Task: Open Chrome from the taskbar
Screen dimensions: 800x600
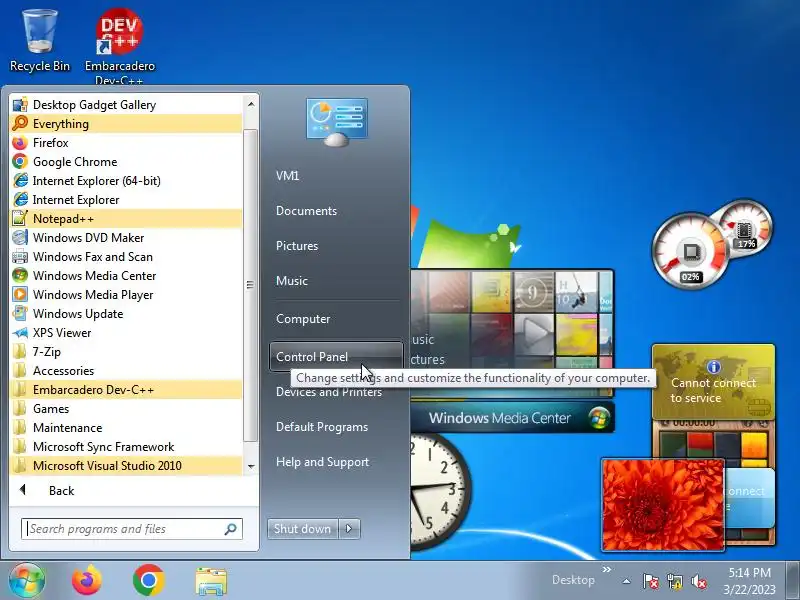Action: pyautogui.click(x=148, y=580)
